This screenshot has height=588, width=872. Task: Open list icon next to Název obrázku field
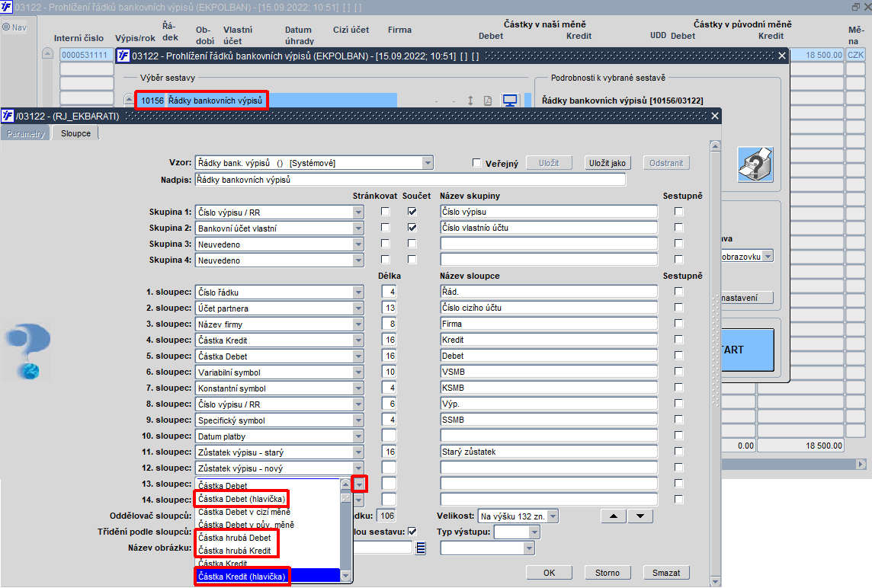pyautogui.click(x=420, y=548)
